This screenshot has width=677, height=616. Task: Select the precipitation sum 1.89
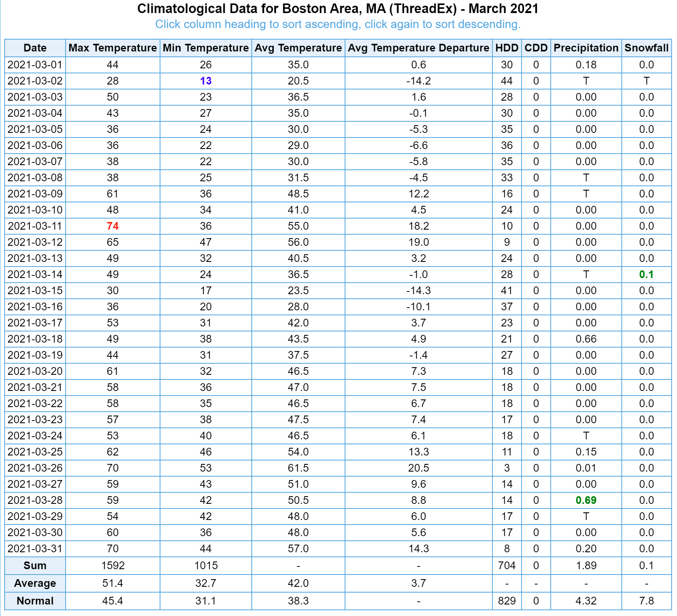pyautogui.click(x=586, y=566)
